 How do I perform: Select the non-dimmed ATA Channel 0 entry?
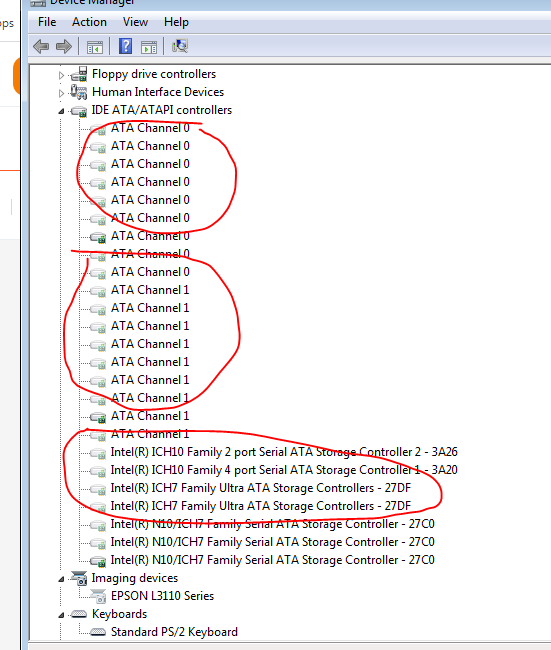point(150,236)
